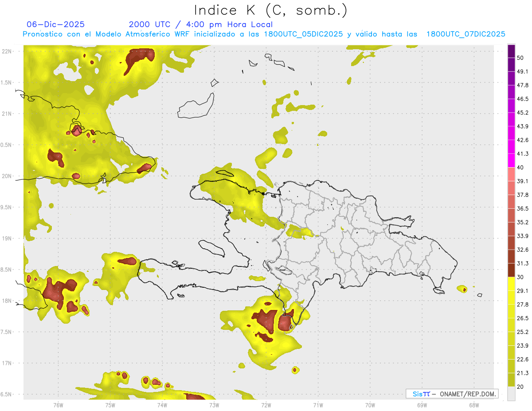
Task: Click the '20N' latitude axis label
Action: click(7, 176)
